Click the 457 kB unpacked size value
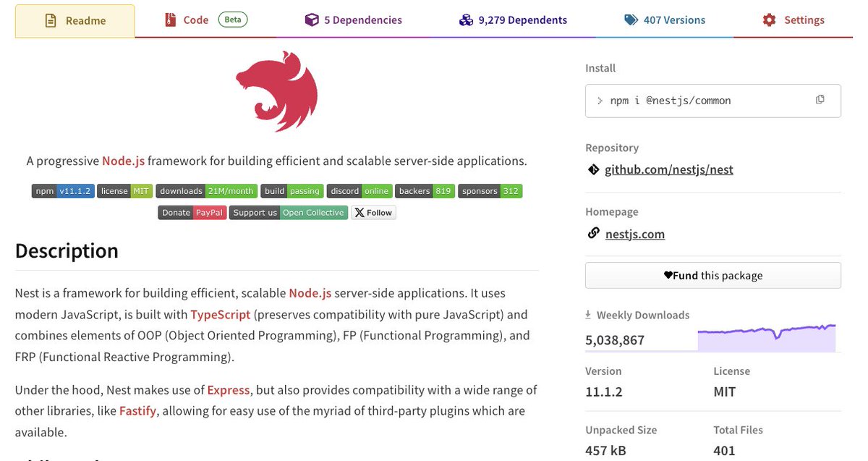The image size is (868, 461). click(x=605, y=451)
